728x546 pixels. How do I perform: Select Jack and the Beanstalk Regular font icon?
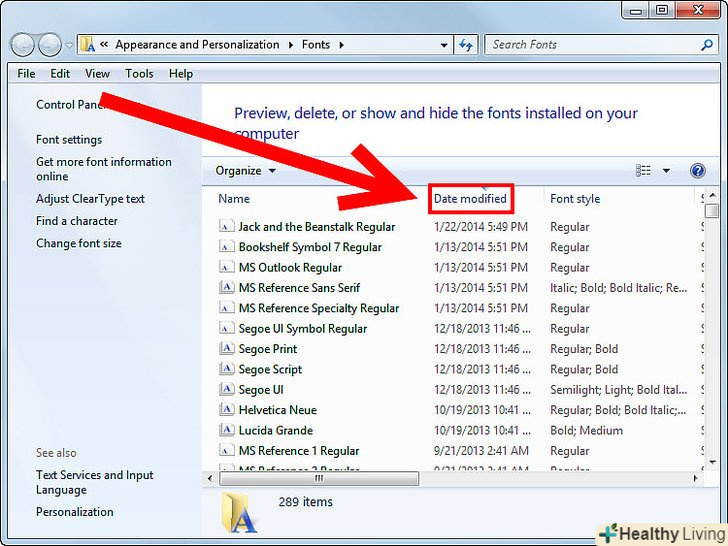click(226, 227)
